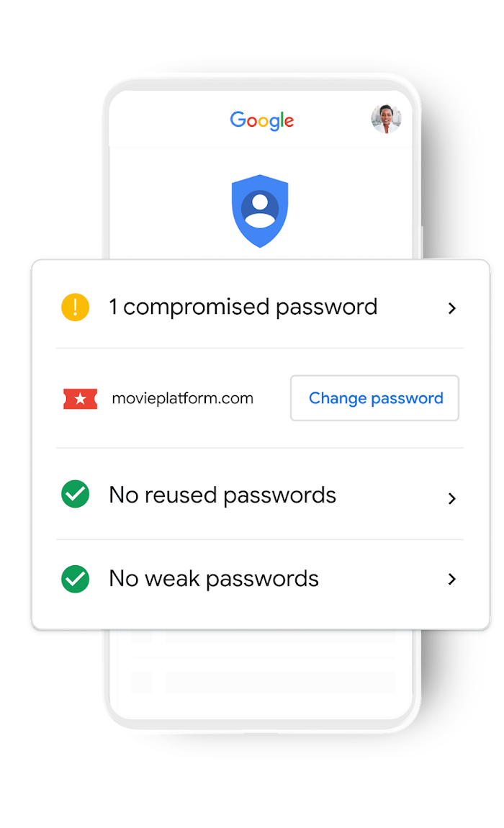The height and width of the screenshot is (828, 504).
Task: Click the Google logo in header
Action: (261, 120)
